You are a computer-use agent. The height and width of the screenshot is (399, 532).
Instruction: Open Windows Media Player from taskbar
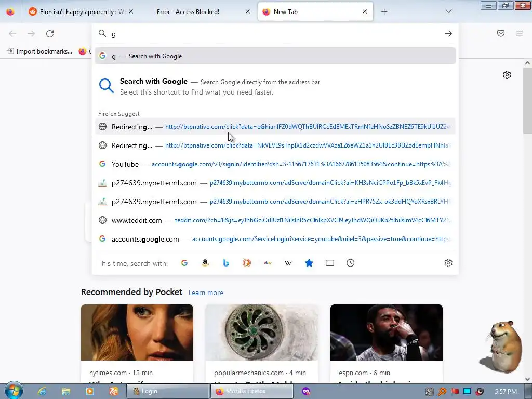point(89,391)
